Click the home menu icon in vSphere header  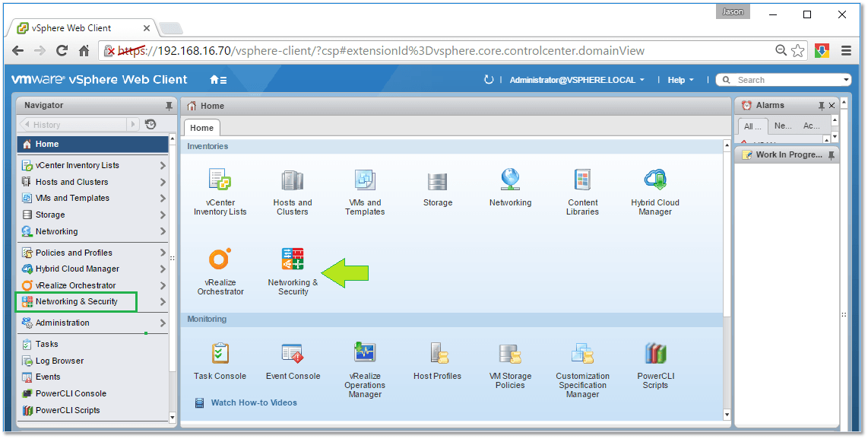click(218, 80)
